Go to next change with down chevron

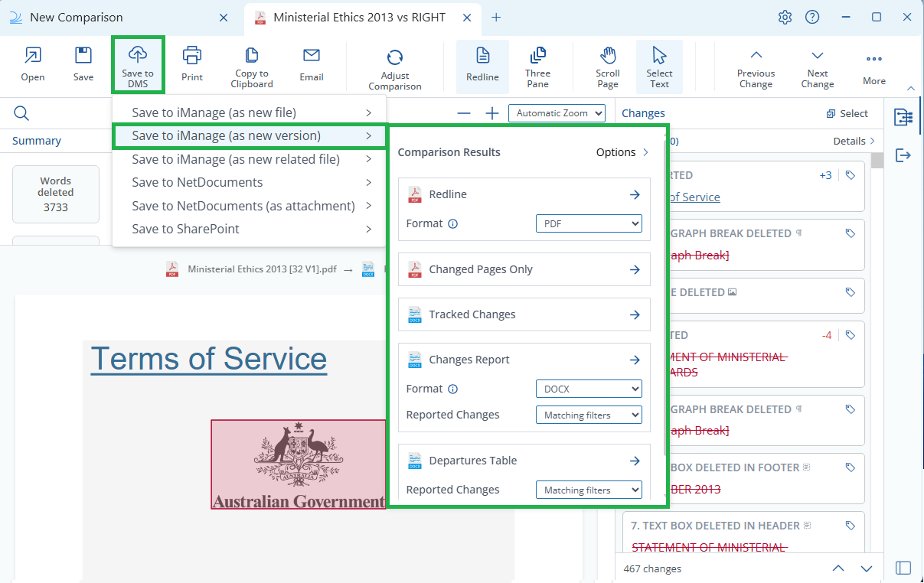point(867,568)
